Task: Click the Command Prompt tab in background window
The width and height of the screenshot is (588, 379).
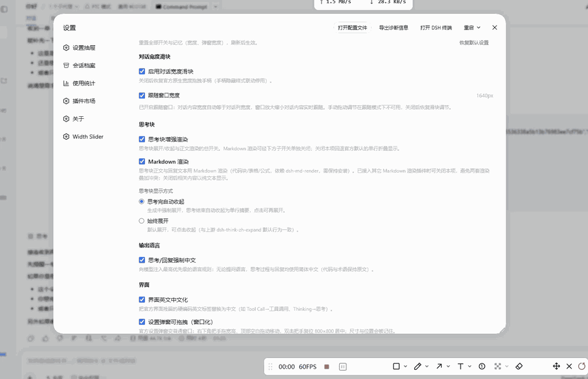Action: tap(182, 7)
